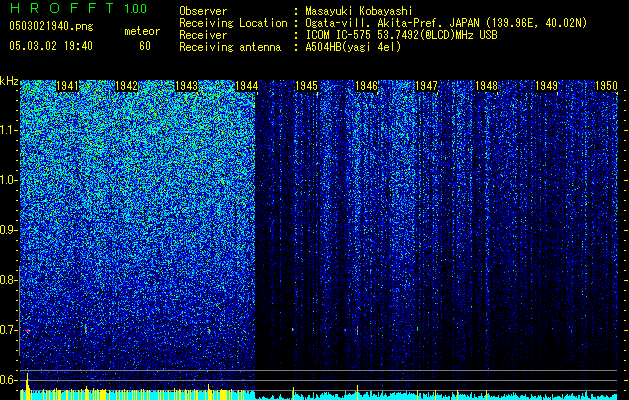The width and height of the screenshot is (629, 400).
Task: Click the 1.1 frequency axis label
Action: click(8, 130)
